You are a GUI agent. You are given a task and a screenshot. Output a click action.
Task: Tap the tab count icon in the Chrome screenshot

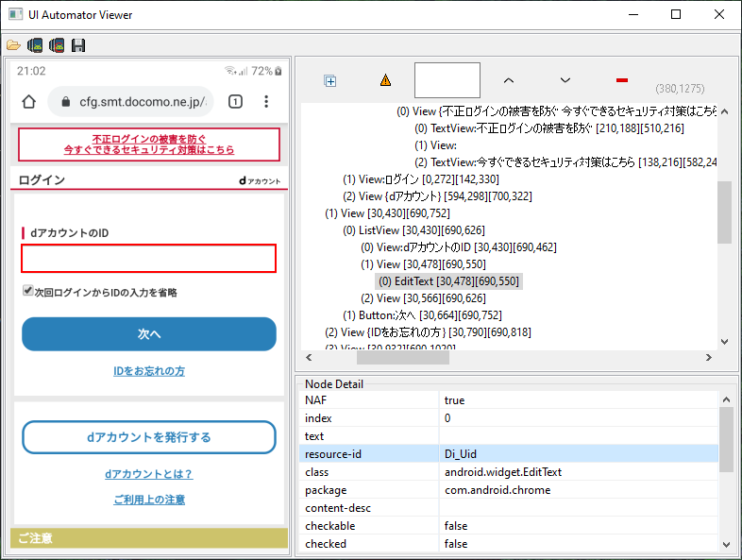click(235, 101)
